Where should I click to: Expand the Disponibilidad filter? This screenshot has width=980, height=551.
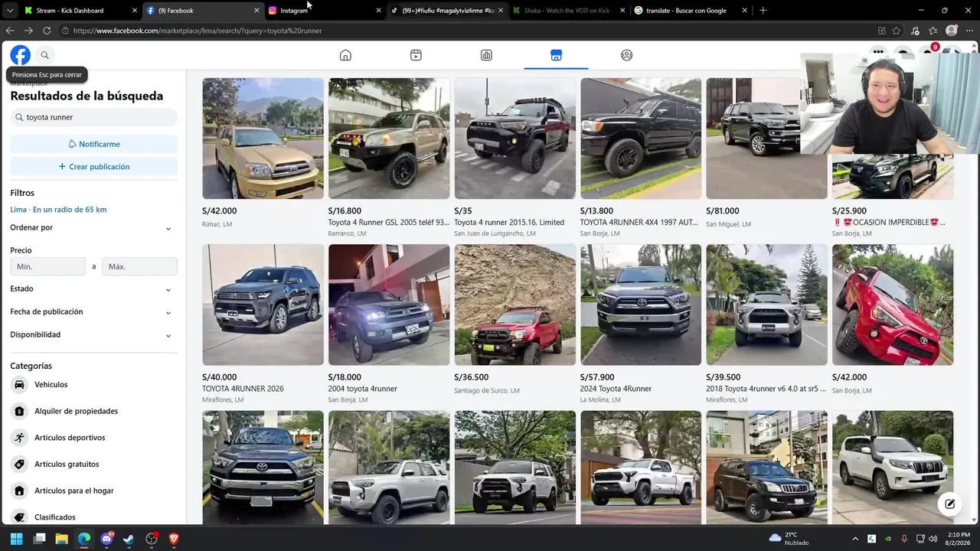[93, 334]
